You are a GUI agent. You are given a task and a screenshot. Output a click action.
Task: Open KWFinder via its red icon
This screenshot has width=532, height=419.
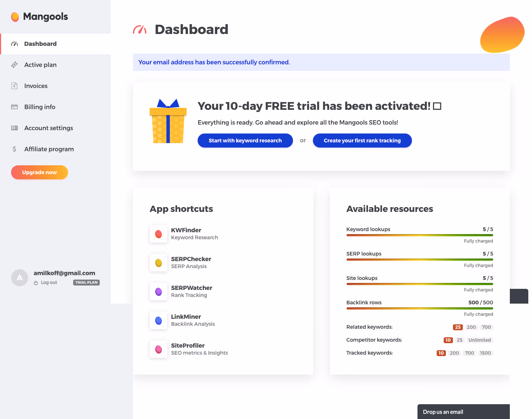point(158,234)
